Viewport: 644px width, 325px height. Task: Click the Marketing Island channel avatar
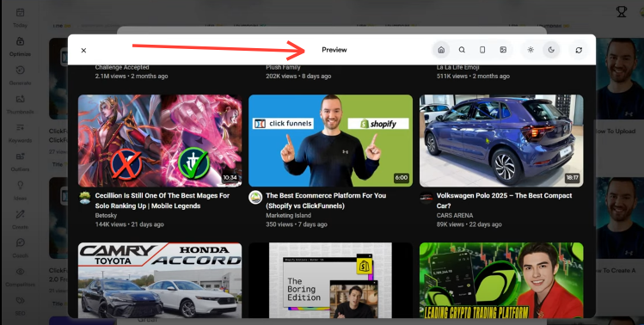[255, 197]
